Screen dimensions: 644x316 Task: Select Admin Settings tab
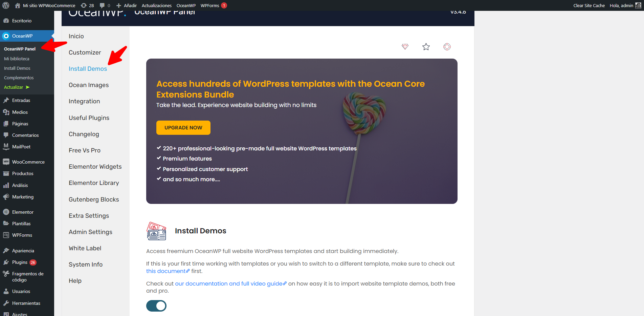[x=90, y=232]
